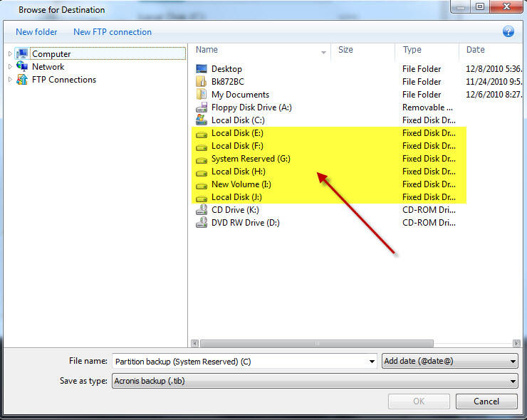Click the File Folder type of Desktop row
The width and height of the screenshot is (527, 420).
click(x=422, y=69)
